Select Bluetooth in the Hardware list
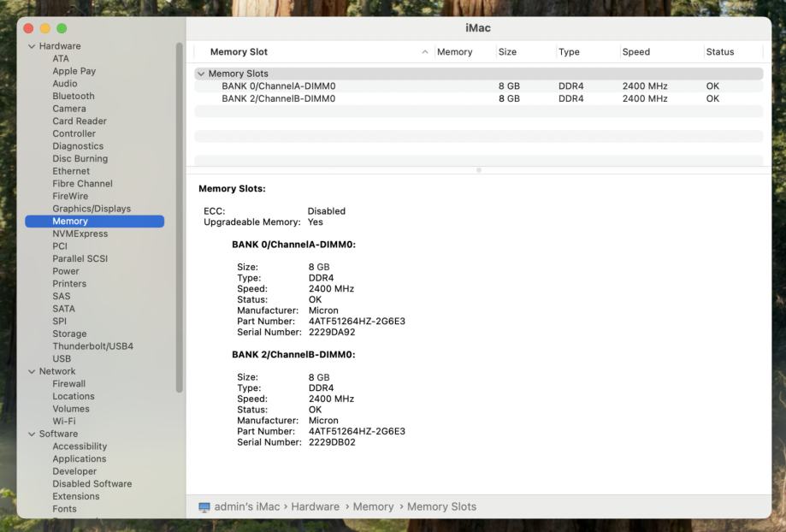The height and width of the screenshot is (532, 786). pos(74,96)
